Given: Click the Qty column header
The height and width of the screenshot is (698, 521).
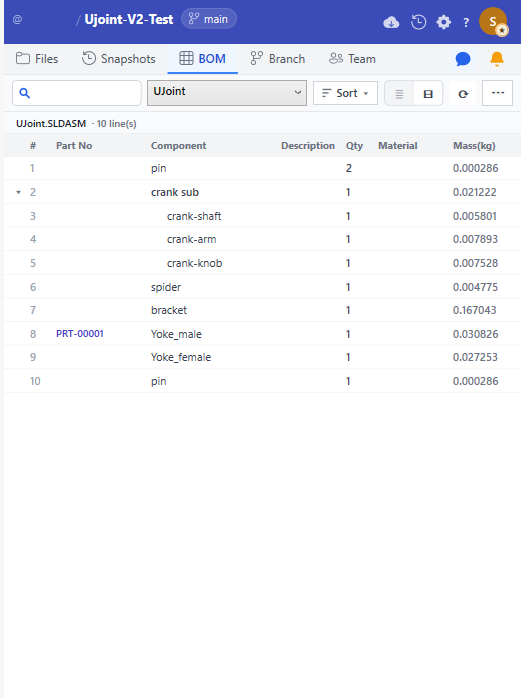Looking at the screenshot, I should [354, 146].
